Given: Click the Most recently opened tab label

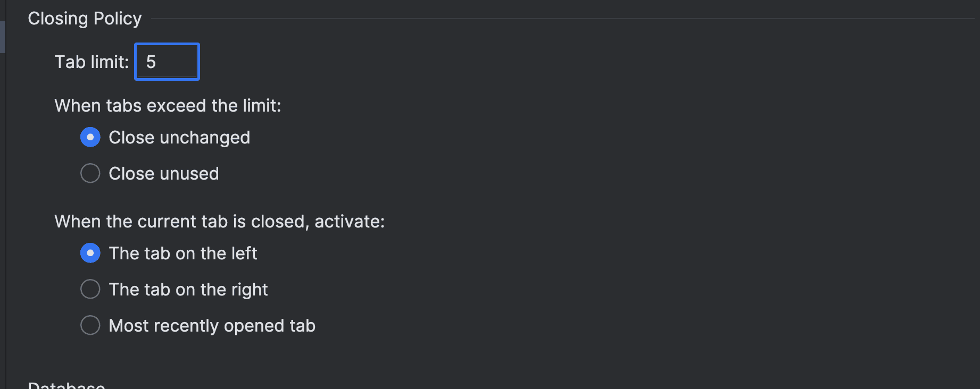Looking at the screenshot, I should click(212, 326).
